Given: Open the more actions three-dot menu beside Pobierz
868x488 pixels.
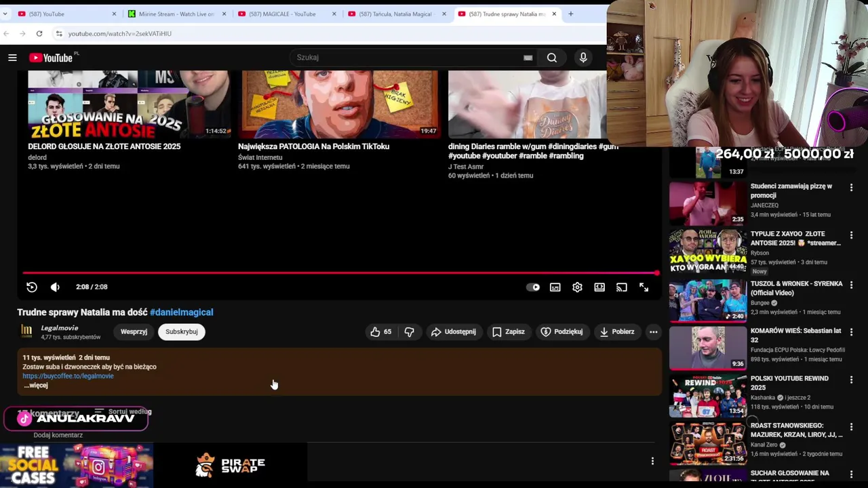Looking at the screenshot, I should click(653, 331).
